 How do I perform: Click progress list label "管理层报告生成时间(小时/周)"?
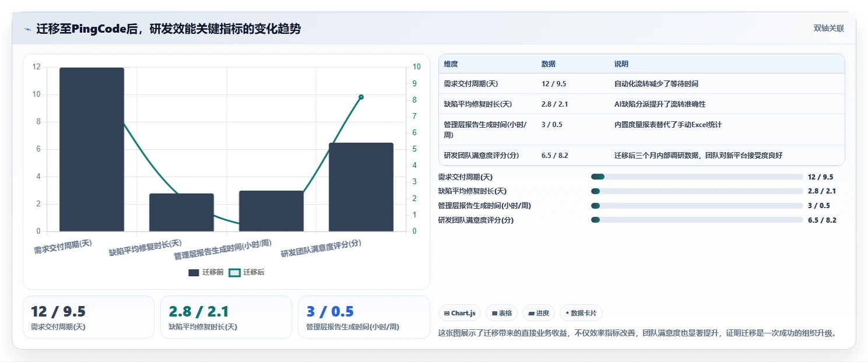pyautogui.click(x=484, y=206)
